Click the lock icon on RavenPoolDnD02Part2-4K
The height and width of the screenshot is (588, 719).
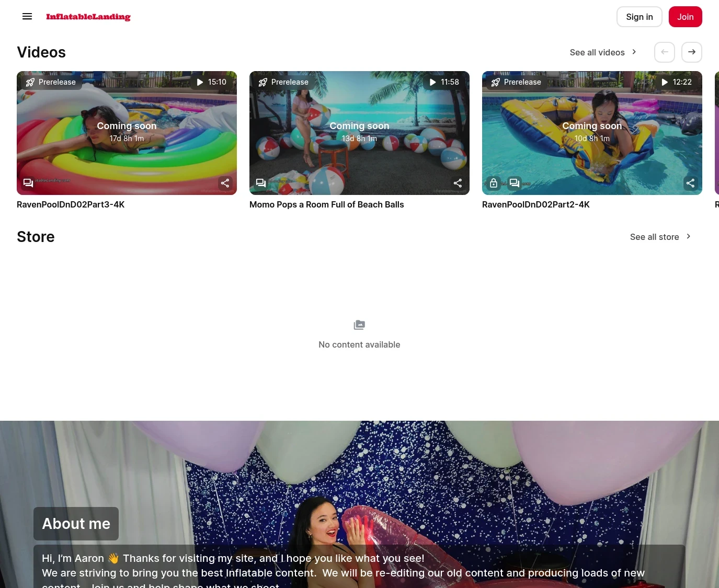[494, 183]
